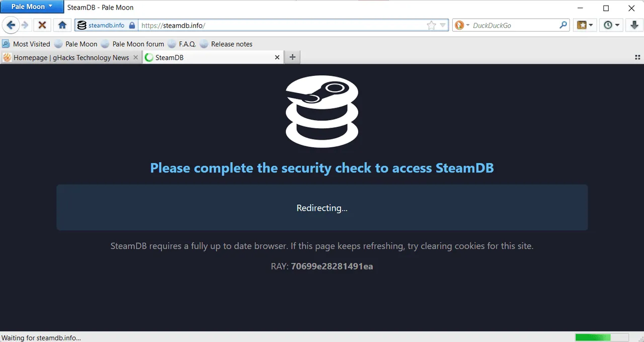Click the up to date browser notice
The image size is (644, 342).
click(x=322, y=246)
